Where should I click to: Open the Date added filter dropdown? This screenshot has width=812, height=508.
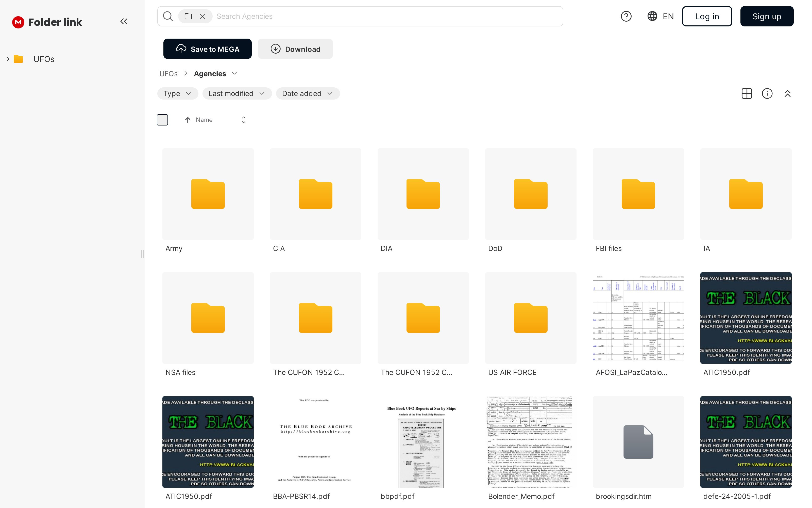(308, 93)
